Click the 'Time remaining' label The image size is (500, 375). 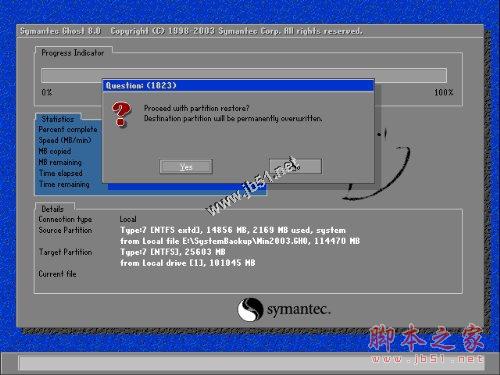[x=64, y=184]
